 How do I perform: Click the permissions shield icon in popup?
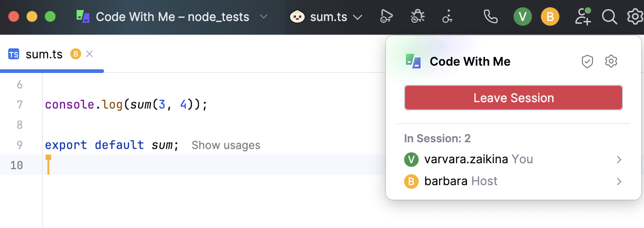[x=587, y=62]
